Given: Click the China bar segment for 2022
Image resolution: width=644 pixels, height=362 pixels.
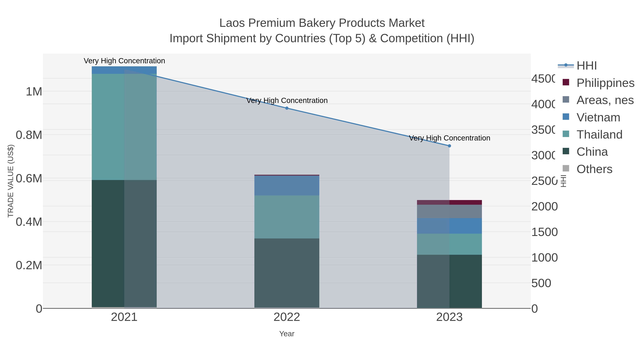Looking at the screenshot, I should tap(287, 273).
